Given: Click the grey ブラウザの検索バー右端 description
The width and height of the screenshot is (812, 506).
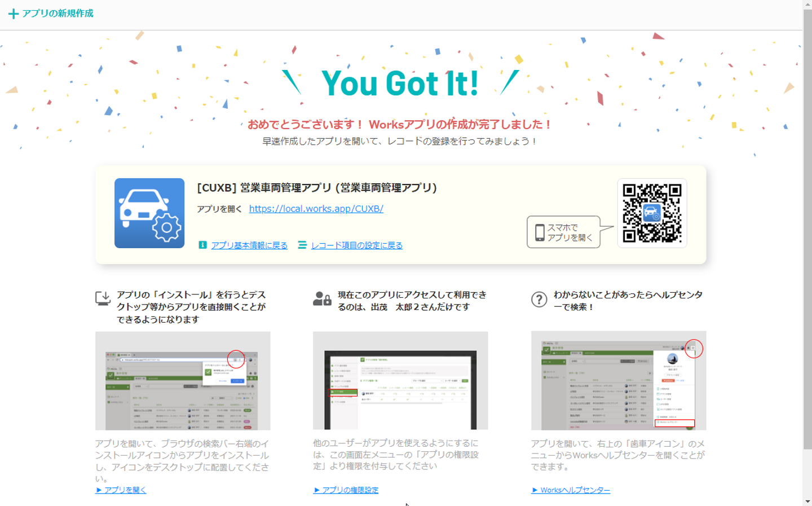Looking at the screenshot, I should pos(182,461).
